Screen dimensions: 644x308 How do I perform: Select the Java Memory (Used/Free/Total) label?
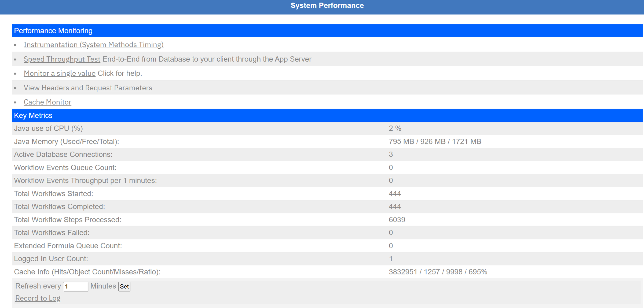coord(66,142)
